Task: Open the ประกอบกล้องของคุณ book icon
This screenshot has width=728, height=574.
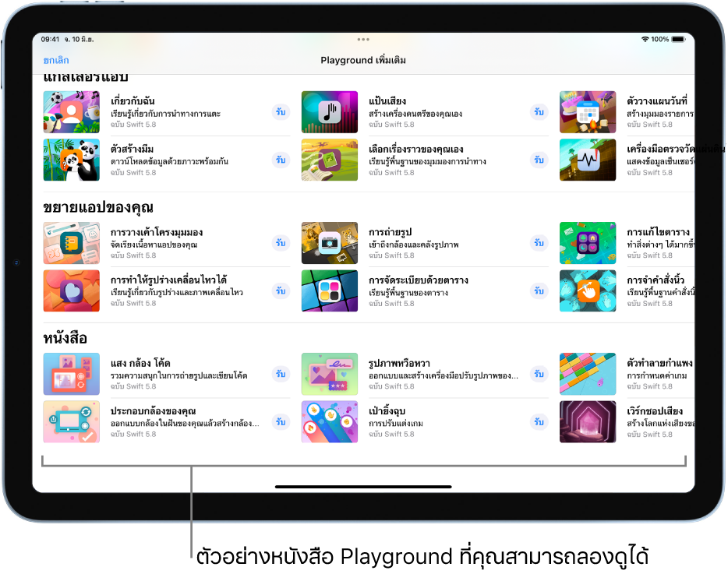Action: [x=72, y=421]
